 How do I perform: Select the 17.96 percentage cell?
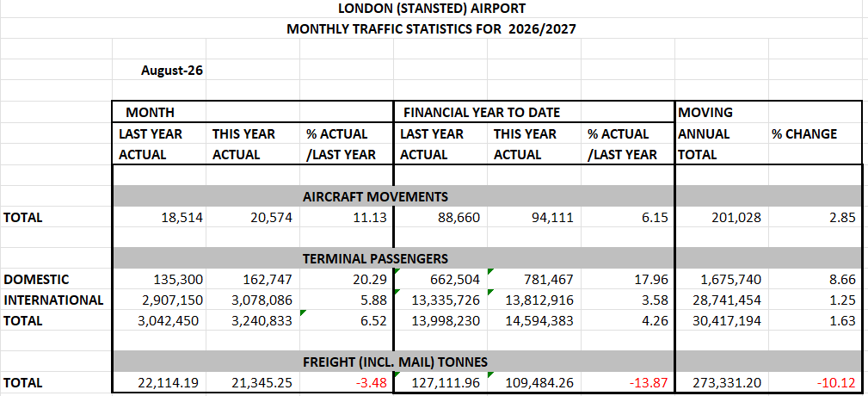(x=628, y=279)
